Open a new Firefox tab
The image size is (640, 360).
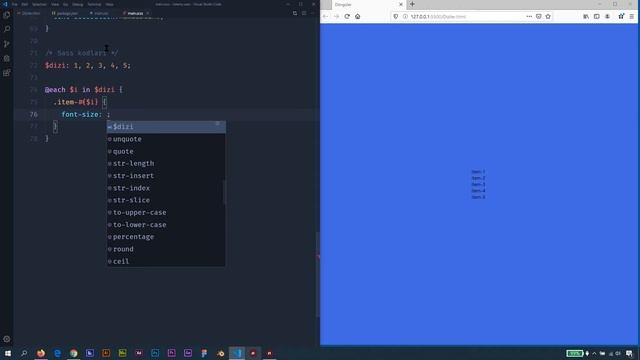pos(412,4)
